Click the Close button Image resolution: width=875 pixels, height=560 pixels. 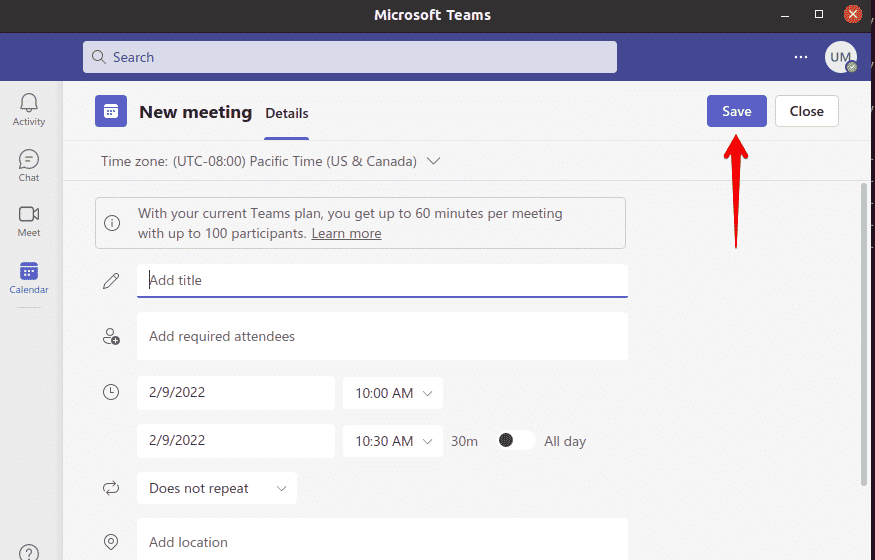tap(806, 111)
